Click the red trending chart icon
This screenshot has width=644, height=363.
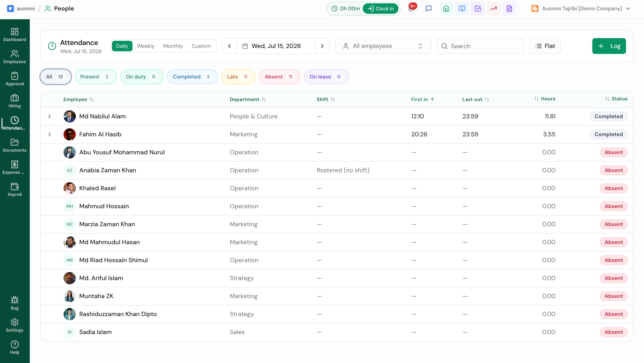click(x=493, y=9)
